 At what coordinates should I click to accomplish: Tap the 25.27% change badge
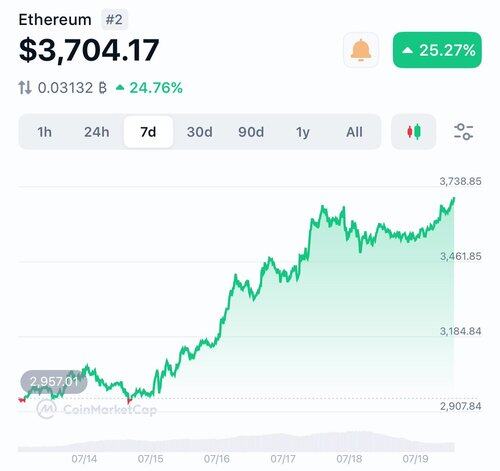point(437,50)
